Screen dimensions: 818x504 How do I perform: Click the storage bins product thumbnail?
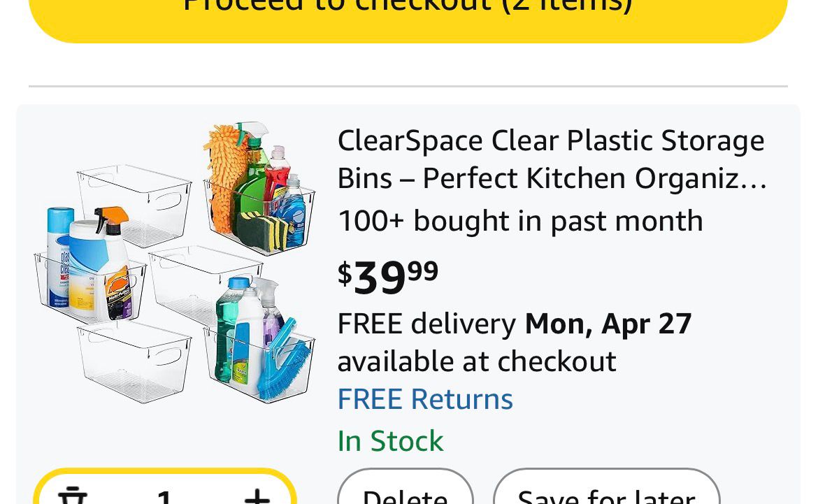coord(175,262)
